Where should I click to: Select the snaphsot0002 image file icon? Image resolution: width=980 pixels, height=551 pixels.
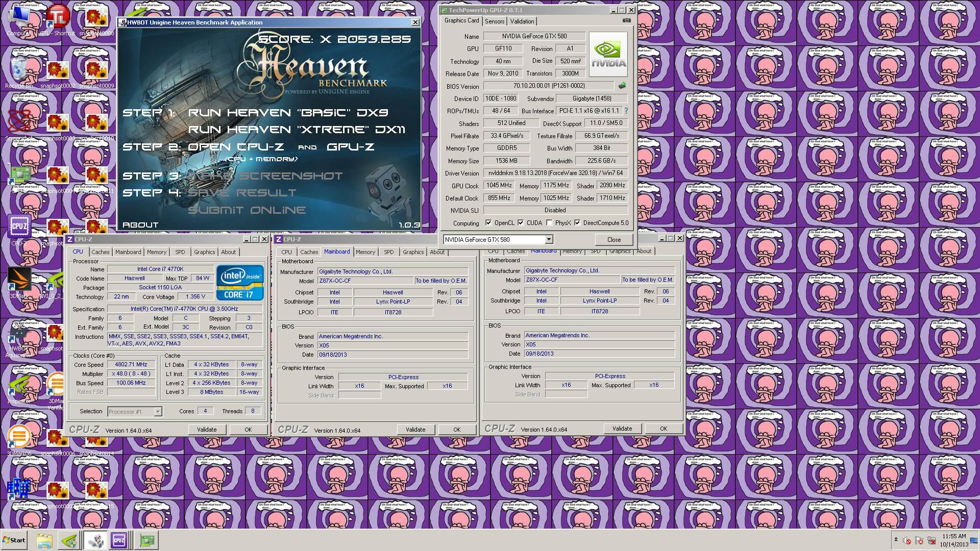(58, 74)
